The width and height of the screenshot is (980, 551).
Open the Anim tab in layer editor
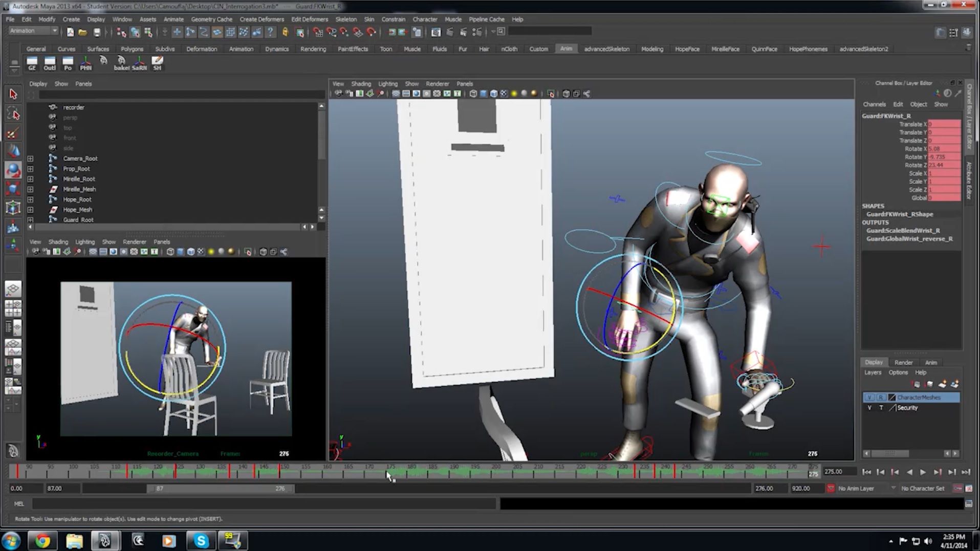[931, 363]
